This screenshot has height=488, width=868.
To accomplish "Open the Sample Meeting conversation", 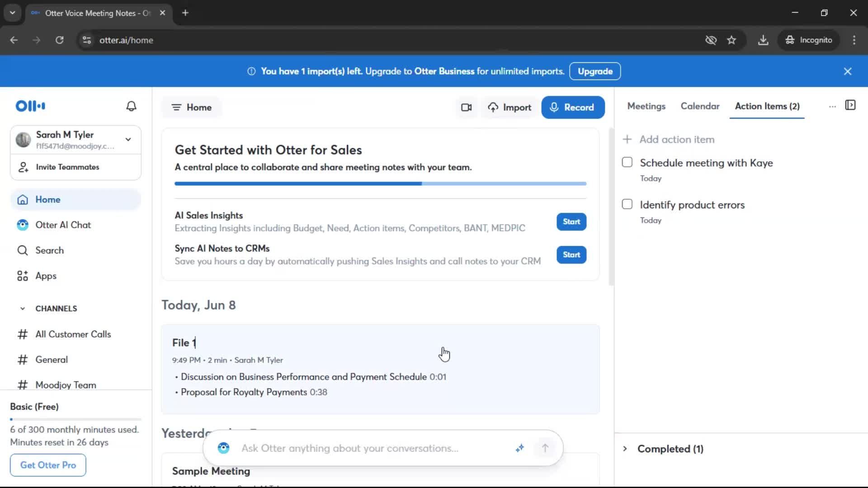I will (211, 471).
